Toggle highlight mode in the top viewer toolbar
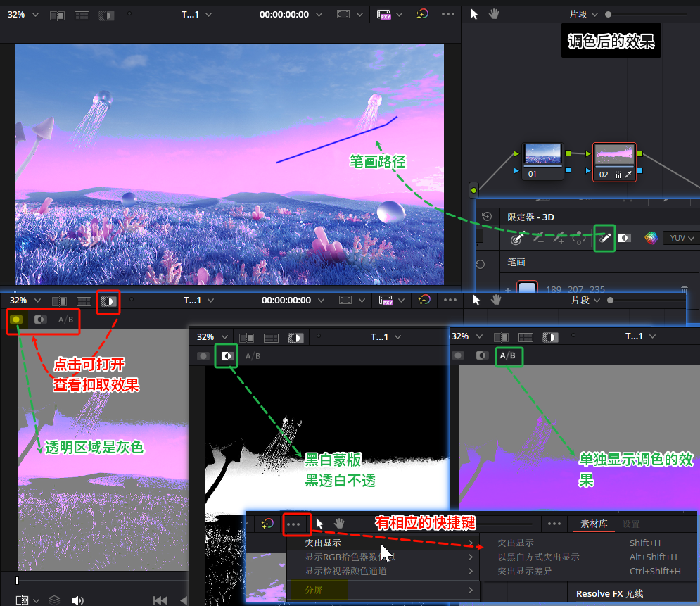Image resolution: width=700 pixels, height=606 pixels. [x=106, y=15]
